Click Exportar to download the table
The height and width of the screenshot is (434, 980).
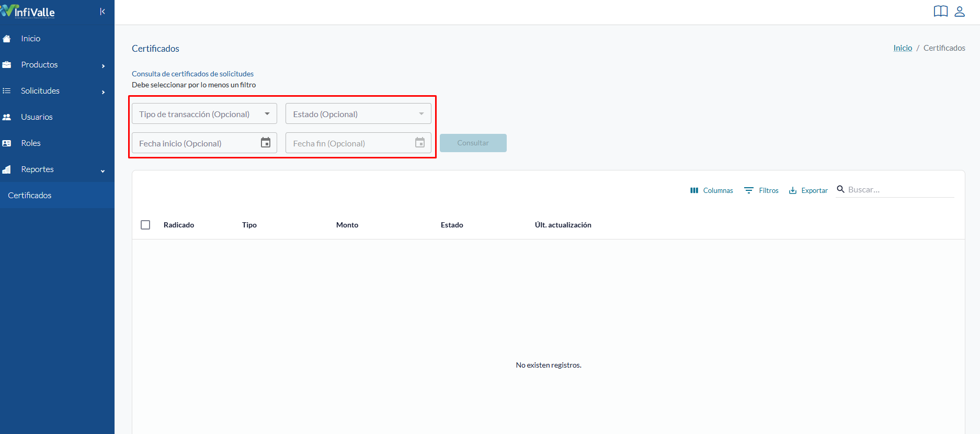pos(808,190)
